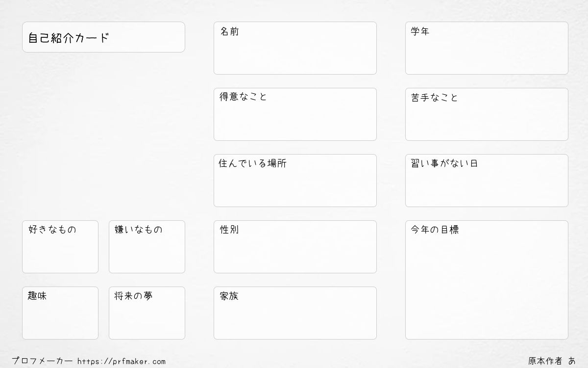The width and height of the screenshot is (588, 368).
Task: Select the 苦手なこと field box
Action: (x=487, y=114)
